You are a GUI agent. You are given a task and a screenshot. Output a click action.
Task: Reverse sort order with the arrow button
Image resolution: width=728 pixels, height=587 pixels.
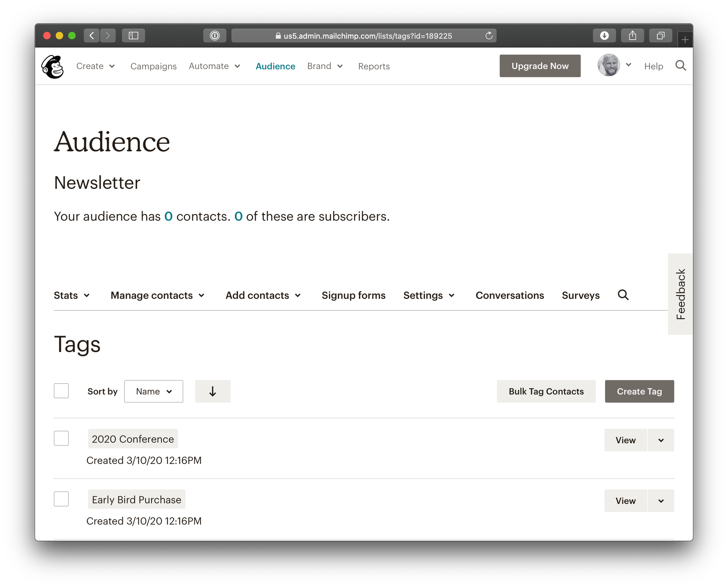[x=213, y=391]
